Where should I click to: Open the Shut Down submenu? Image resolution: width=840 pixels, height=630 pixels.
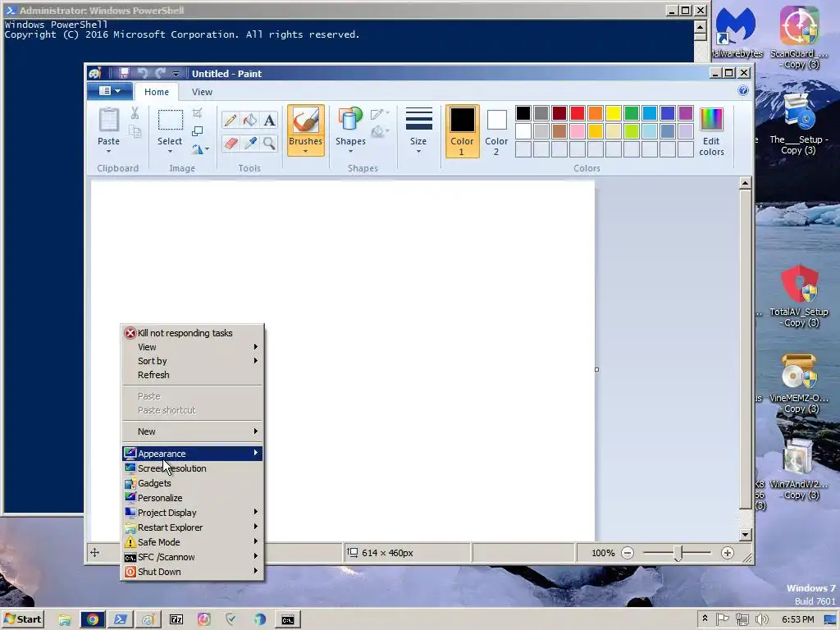192,572
